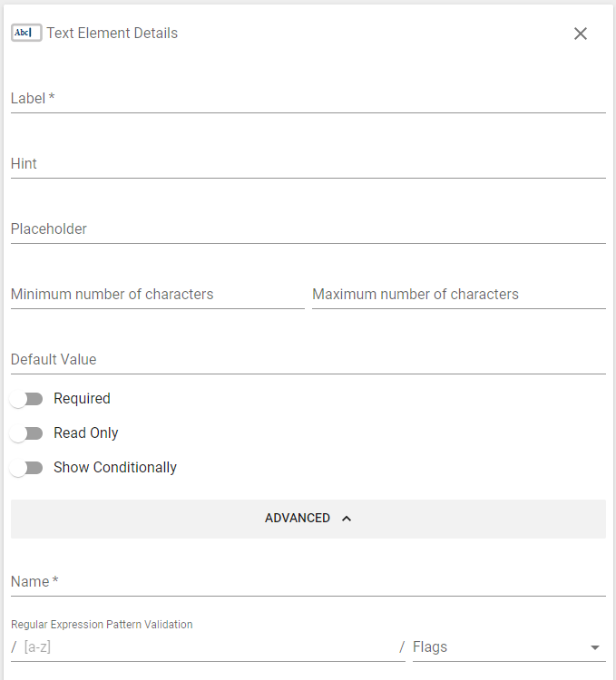Click the Show Conditionally label

(x=115, y=468)
